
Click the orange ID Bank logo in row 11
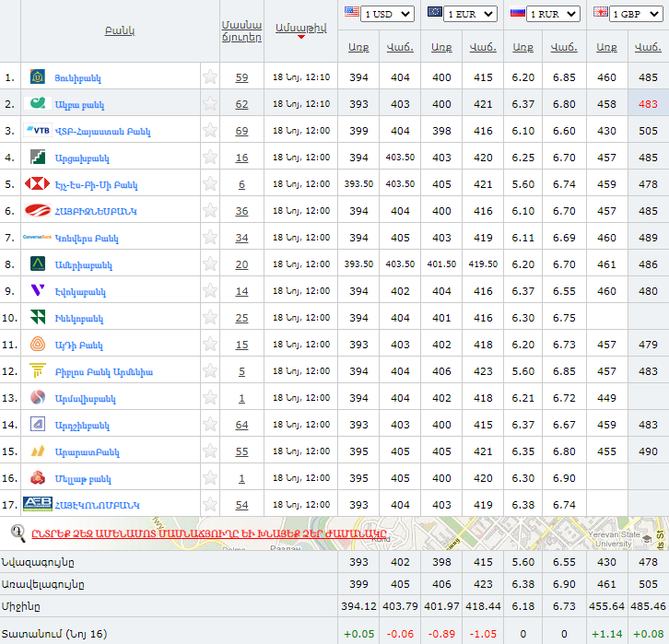38,345
